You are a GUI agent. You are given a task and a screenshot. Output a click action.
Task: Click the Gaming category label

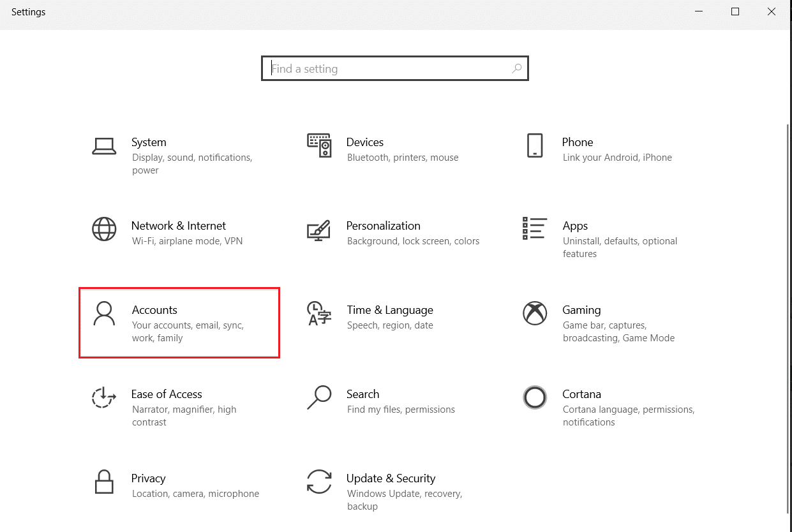581,309
